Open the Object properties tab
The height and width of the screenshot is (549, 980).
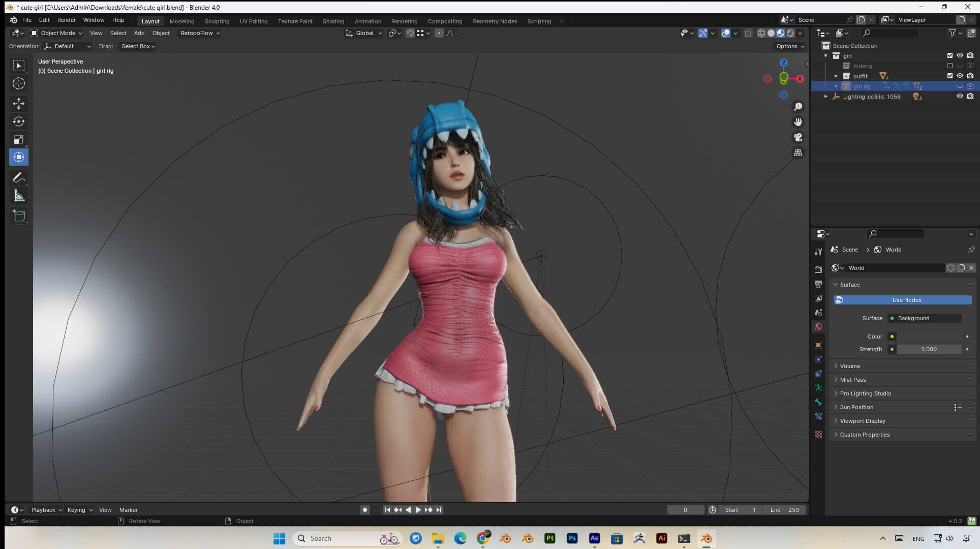(x=818, y=345)
